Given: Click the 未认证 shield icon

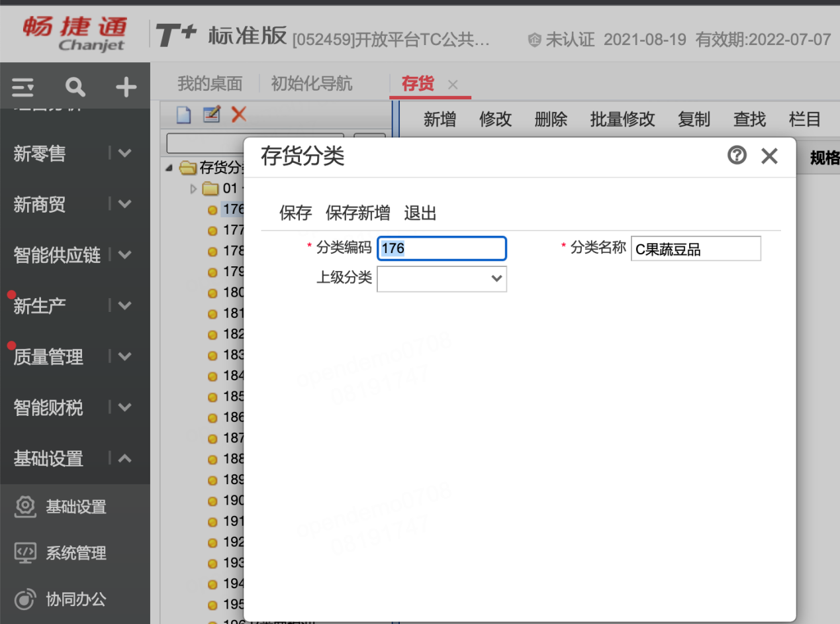Looking at the screenshot, I should pos(535,40).
